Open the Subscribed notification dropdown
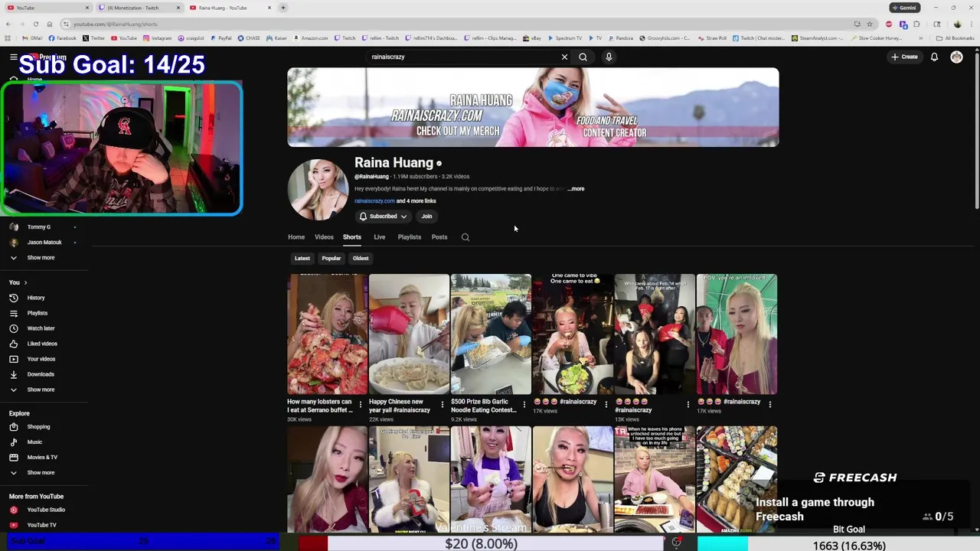Viewport: 980px width, 551px height. pyautogui.click(x=383, y=217)
